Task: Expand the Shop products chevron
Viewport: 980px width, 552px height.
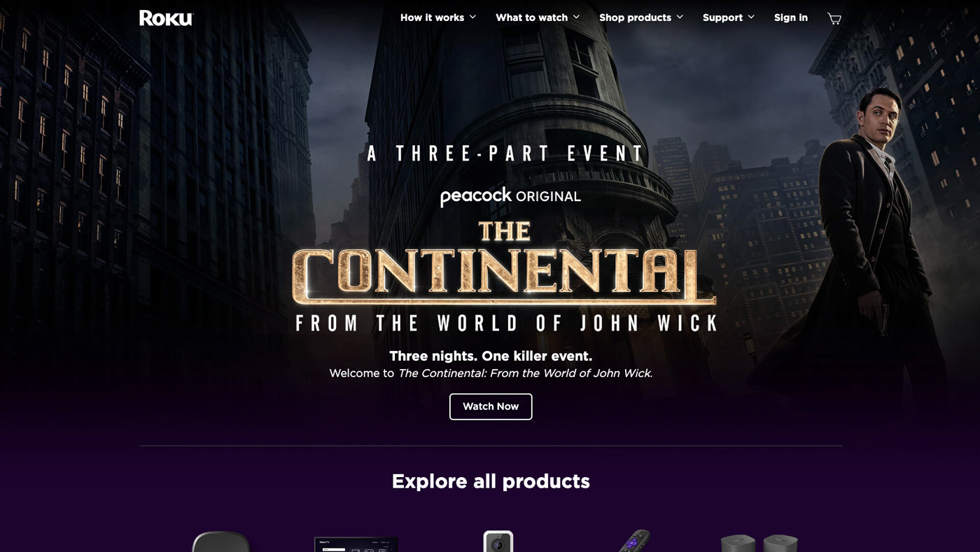Action: pos(680,17)
